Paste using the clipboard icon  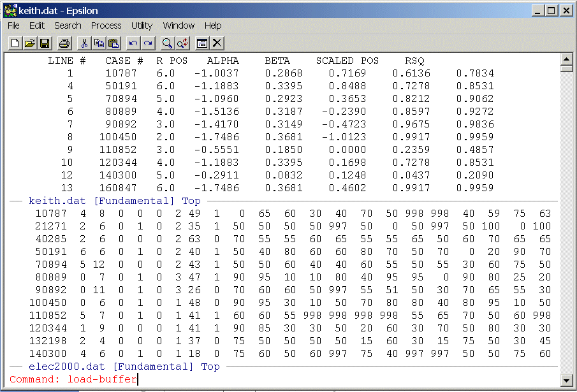coord(113,43)
